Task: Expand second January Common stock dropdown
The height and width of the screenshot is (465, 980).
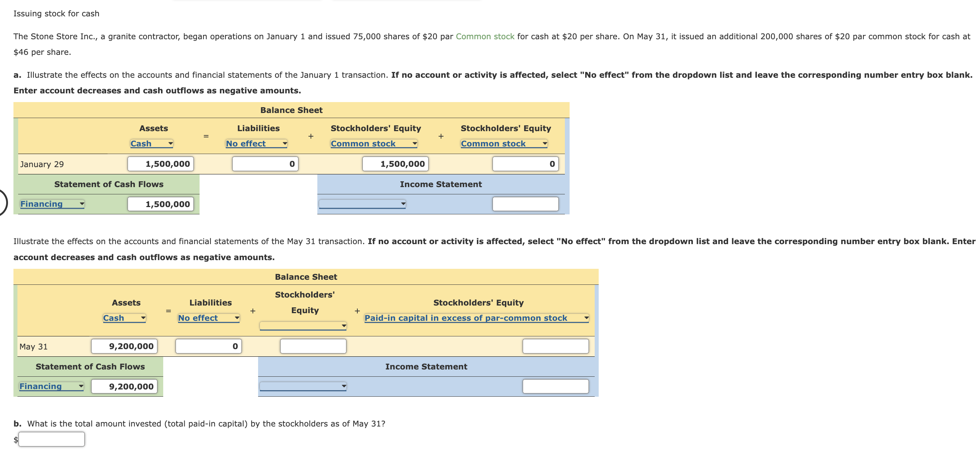Action: click(504, 144)
